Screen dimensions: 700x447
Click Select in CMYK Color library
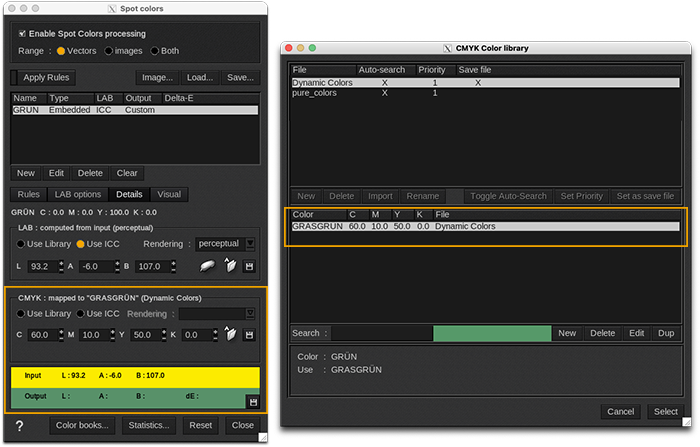click(x=665, y=411)
